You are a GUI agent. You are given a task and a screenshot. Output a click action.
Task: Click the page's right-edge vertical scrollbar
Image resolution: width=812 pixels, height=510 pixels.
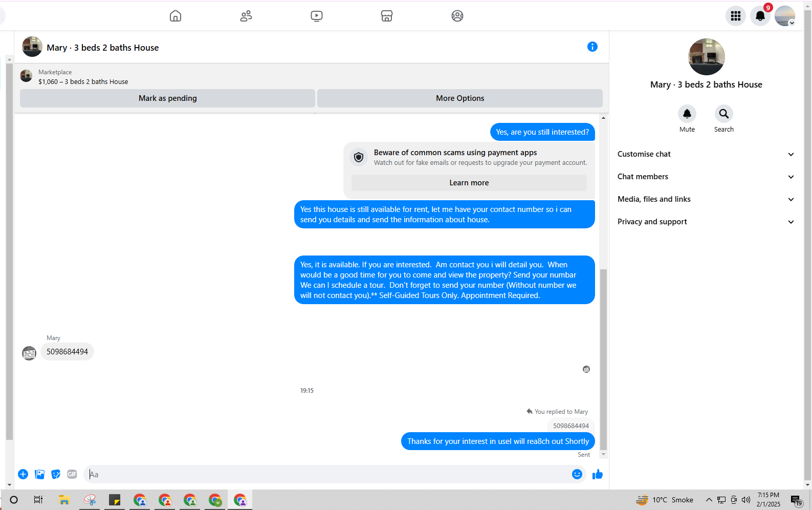(x=808, y=246)
